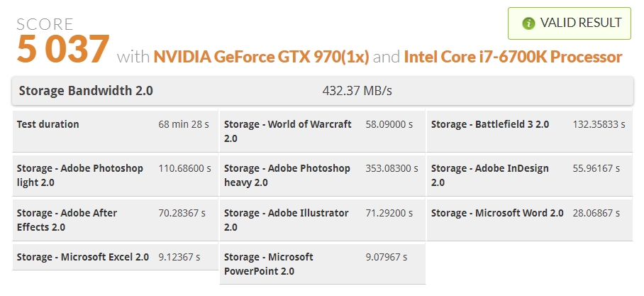644x296 pixels.
Task: Click the 432.37 MB/s bandwidth value
Action: point(357,90)
